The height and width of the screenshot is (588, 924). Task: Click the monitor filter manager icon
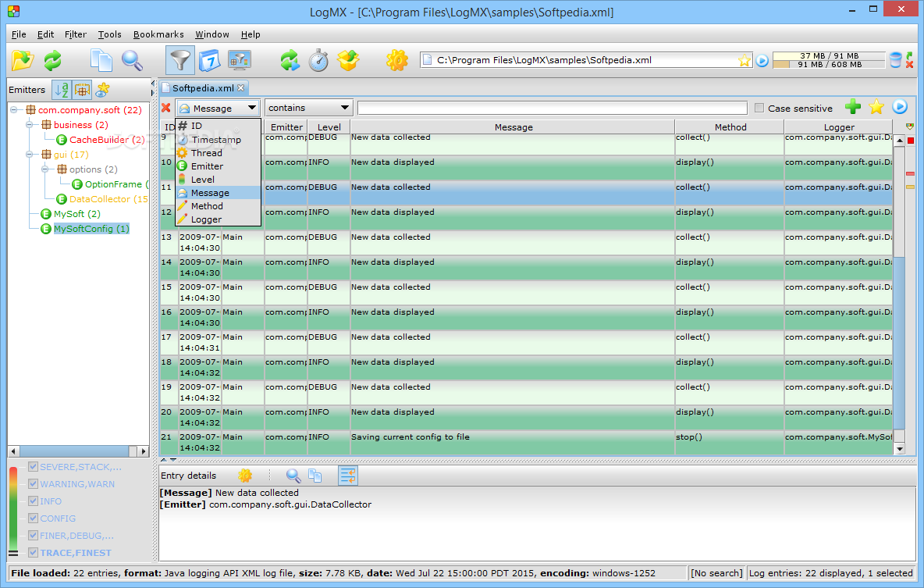pos(240,60)
